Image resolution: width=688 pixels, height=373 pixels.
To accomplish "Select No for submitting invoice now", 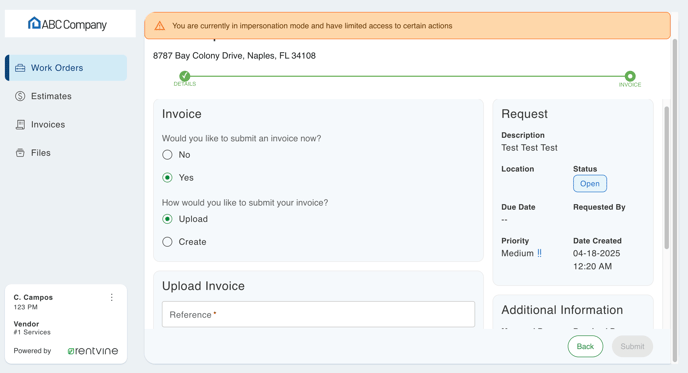I will pyautogui.click(x=167, y=154).
